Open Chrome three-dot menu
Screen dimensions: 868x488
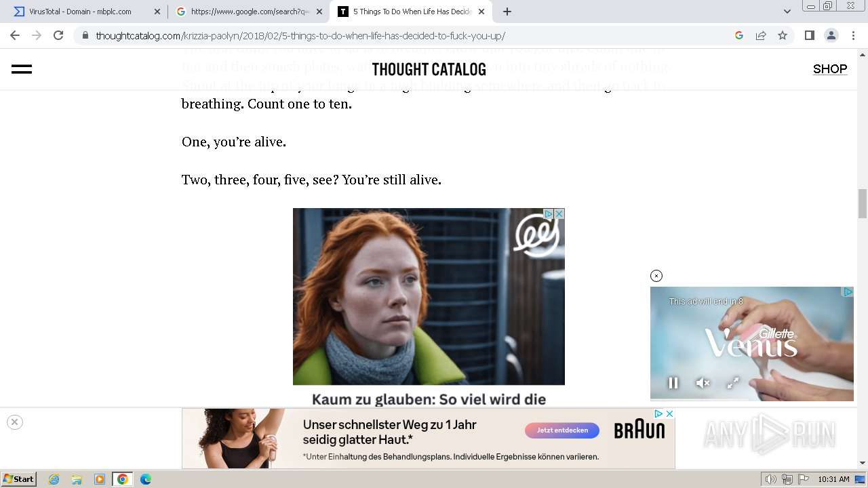pos(852,35)
